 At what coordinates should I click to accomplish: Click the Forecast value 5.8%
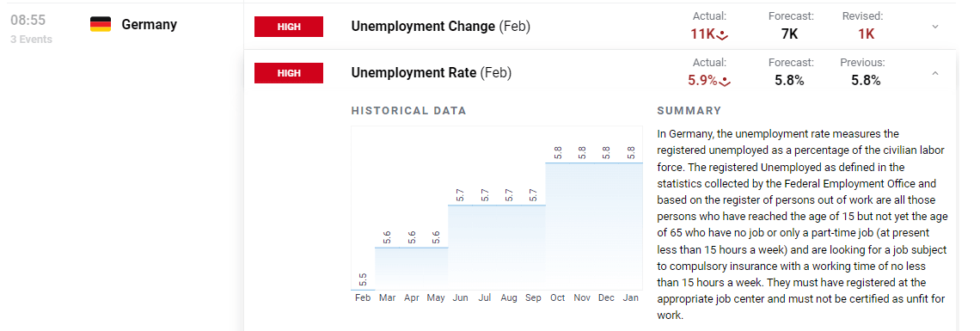[x=789, y=81]
